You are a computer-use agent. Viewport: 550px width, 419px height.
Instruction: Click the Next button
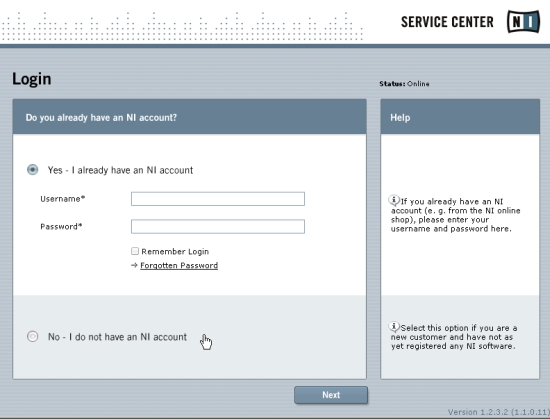(x=331, y=395)
